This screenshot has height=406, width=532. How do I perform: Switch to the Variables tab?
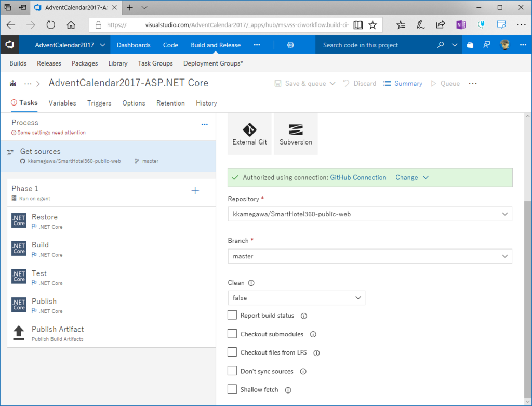click(x=62, y=103)
